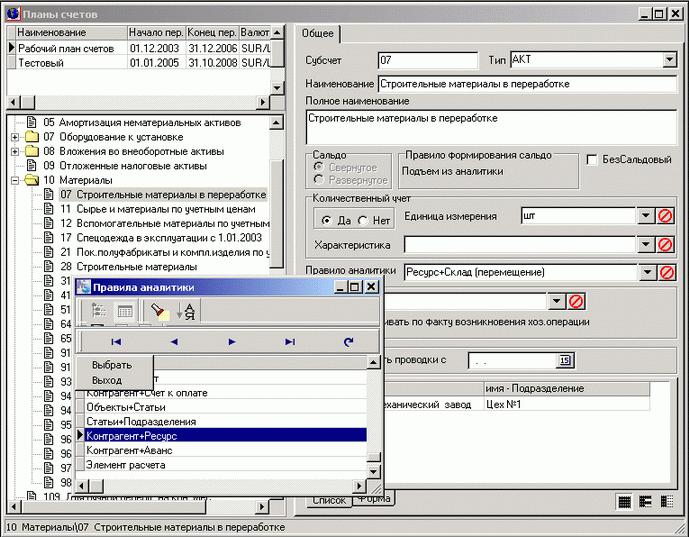The image size is (689, 537).
Task: Open the Правило аналитики dropdown
Action: pos(647,272)
